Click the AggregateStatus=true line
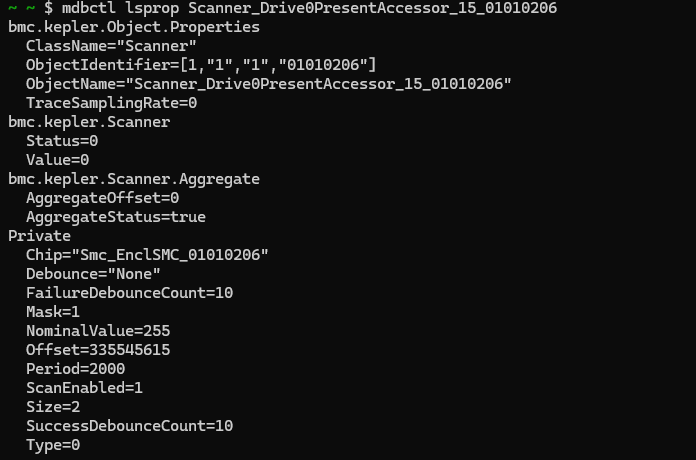The image size is (696, 460). click(115, 217)
